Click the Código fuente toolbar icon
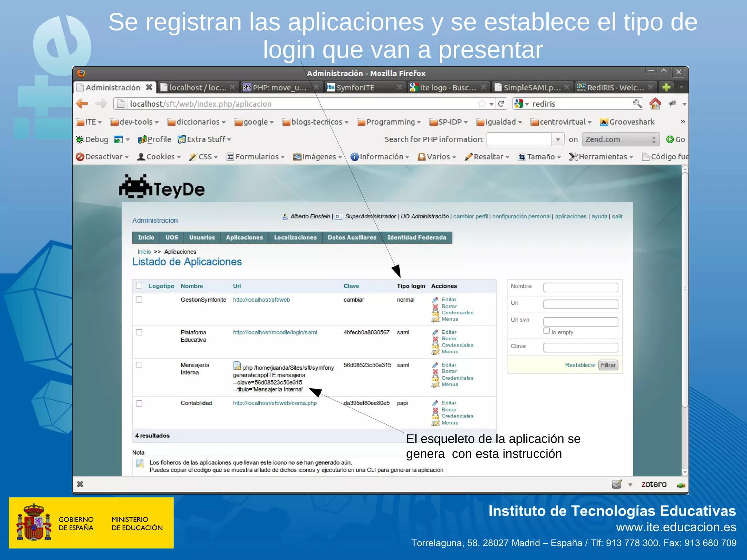This screenshot has width=747, height=560. [x=646, y=157]
